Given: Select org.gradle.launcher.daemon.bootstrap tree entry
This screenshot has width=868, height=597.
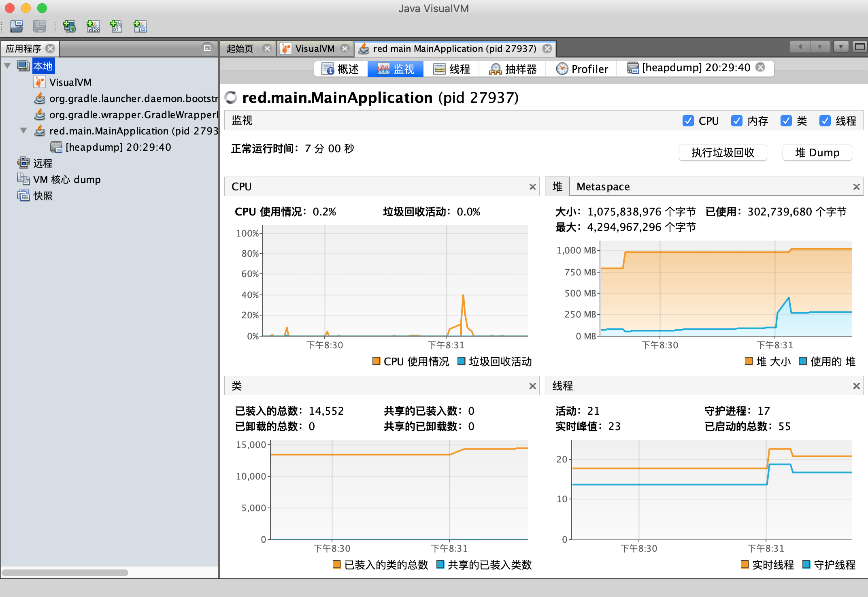Looking at the screenshot, I should coord(133,98).
